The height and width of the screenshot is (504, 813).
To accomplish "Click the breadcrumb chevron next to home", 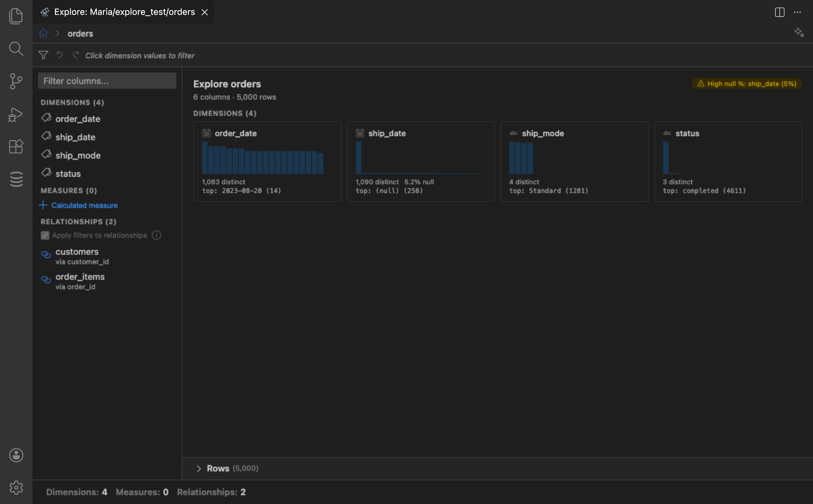I will (x=57, y=33).
